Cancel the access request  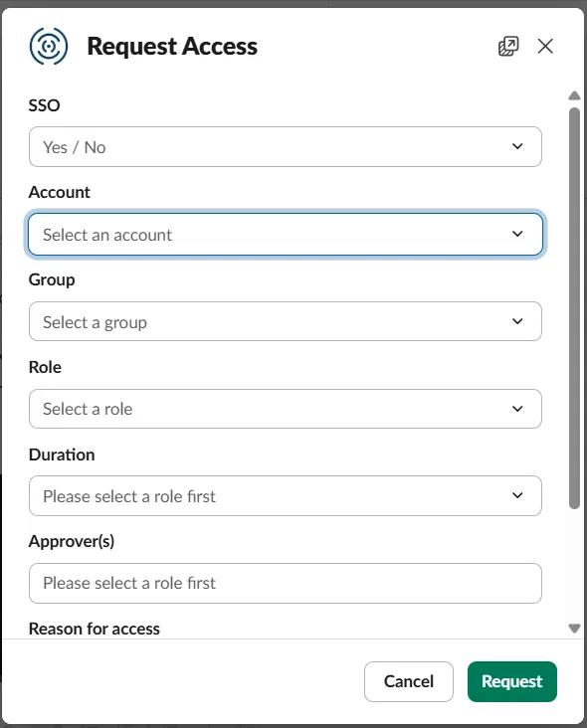pyautogui.click(x=409, y=681)
